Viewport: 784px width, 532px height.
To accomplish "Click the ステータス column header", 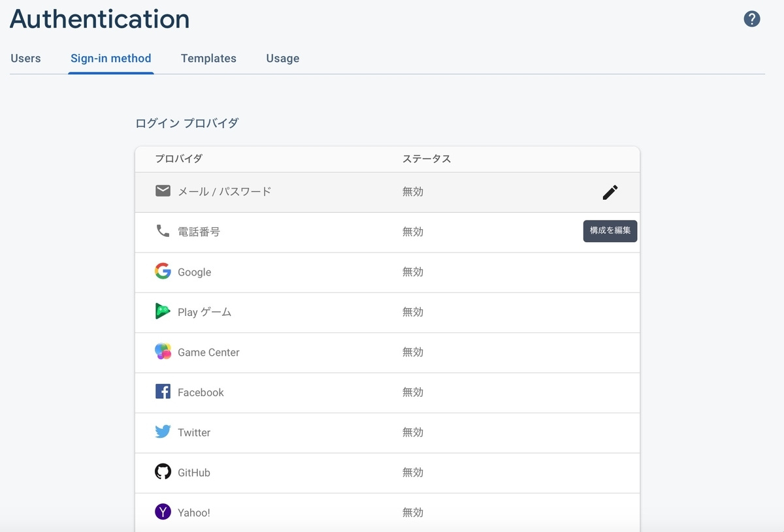I will click(x=427, y=159).
